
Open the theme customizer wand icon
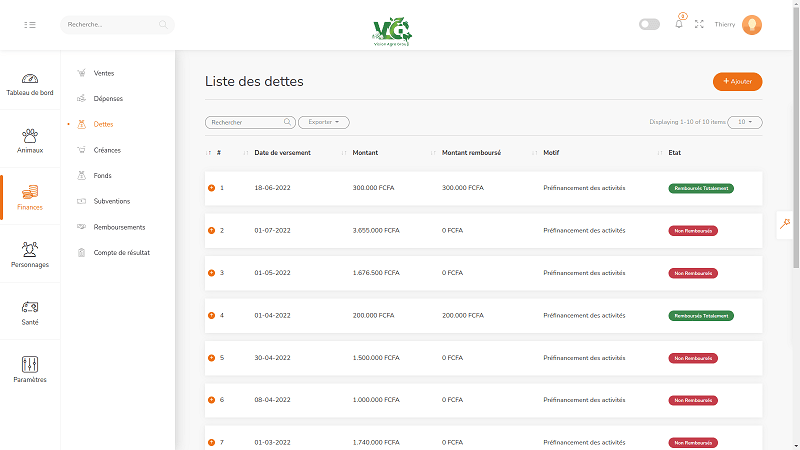pos(788,225)
